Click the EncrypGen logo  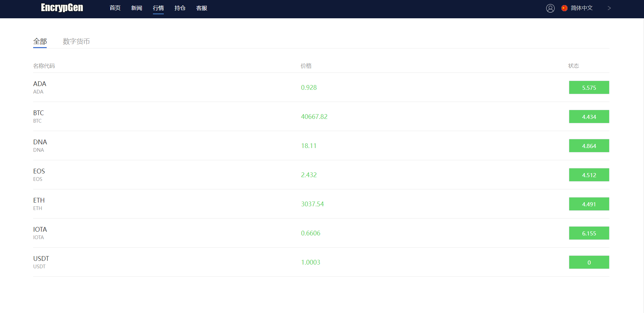point(62,8)
